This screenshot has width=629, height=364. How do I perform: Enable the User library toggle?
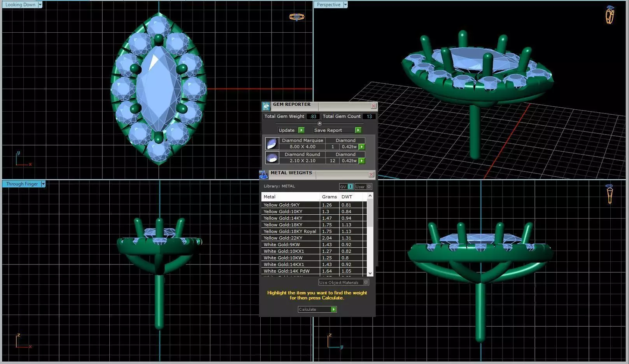(363, 187)
